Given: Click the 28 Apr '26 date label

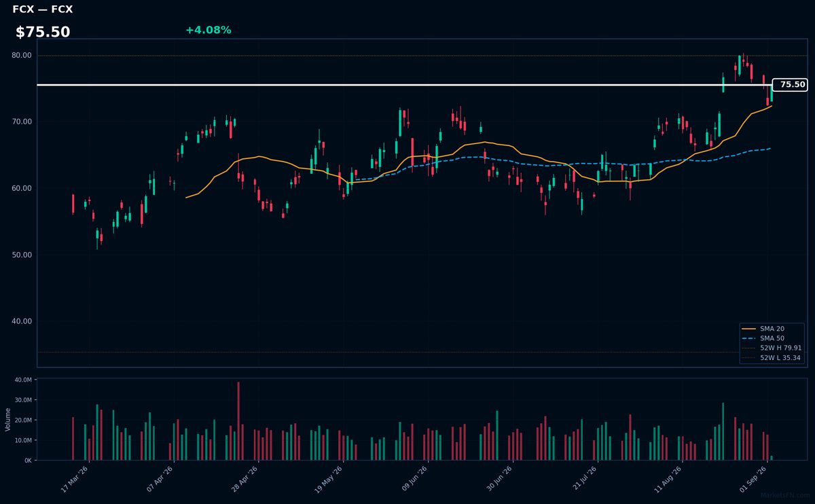Looking at the screenshot, I should [x=245, y=478].
